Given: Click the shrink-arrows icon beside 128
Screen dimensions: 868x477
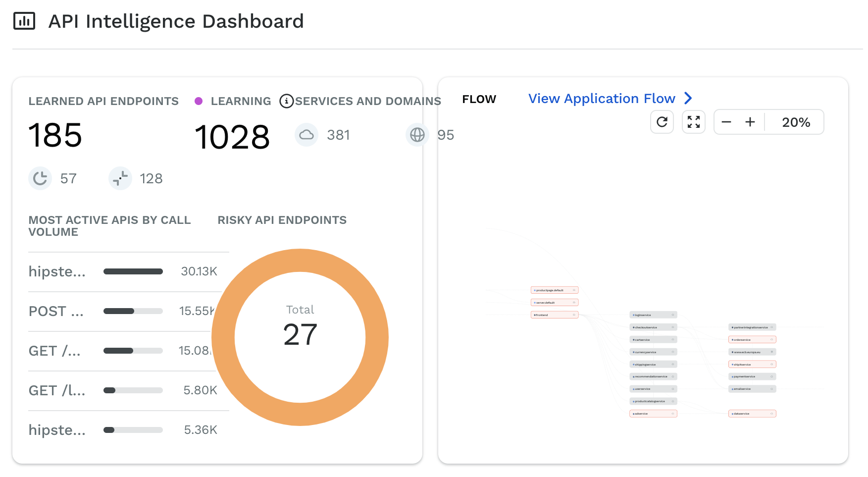Looking at the screenshot, I should [120, 178].
